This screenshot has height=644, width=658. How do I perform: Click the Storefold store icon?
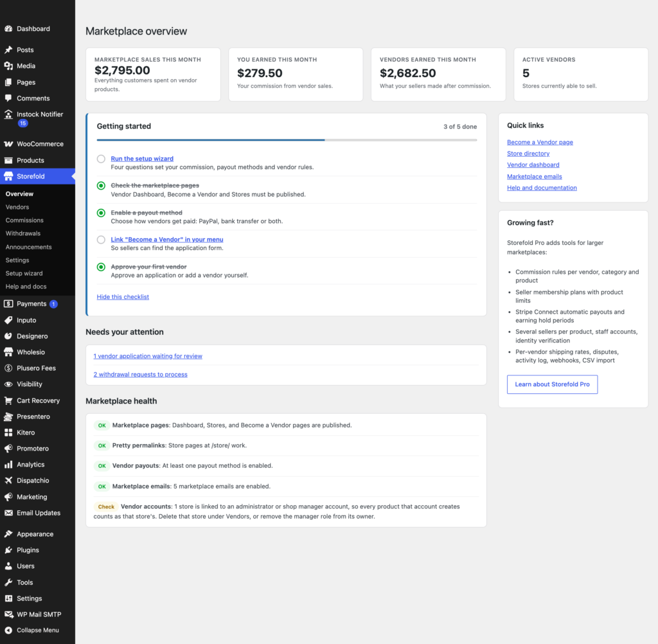(x=8, y=176)
